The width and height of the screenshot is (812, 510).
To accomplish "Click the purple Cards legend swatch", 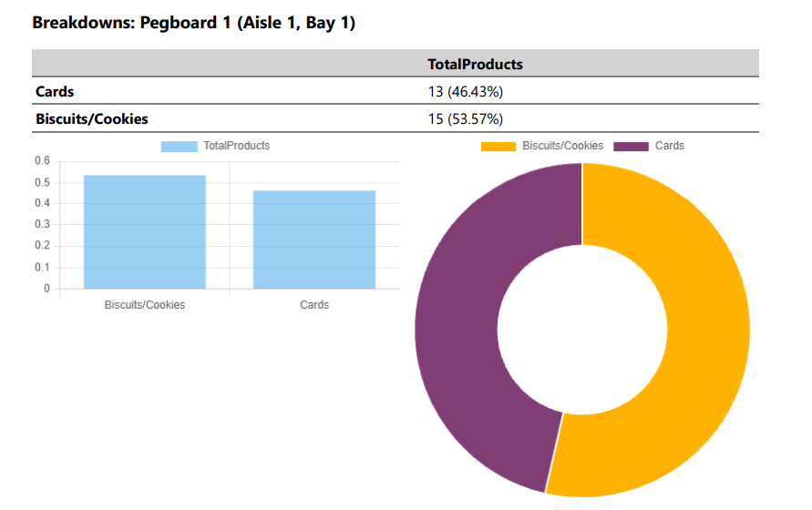I will [632, 147].
